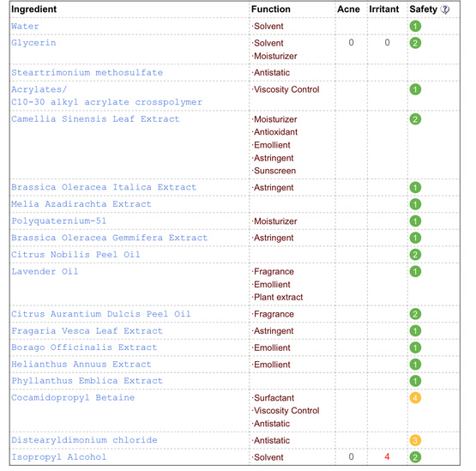Open the Acrylates C10-30 alkyl acrylate crosspolymer link
476x471 pixels.
tap(106, 95)
